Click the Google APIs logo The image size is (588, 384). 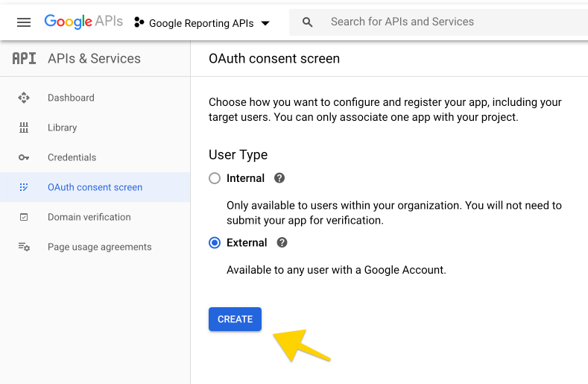(83, 22)
